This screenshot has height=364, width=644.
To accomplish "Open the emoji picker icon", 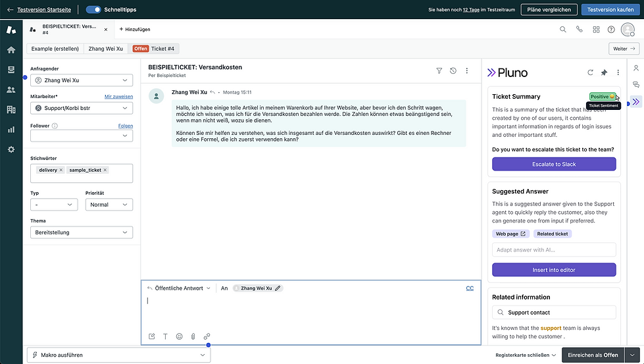I will (179, 336).
